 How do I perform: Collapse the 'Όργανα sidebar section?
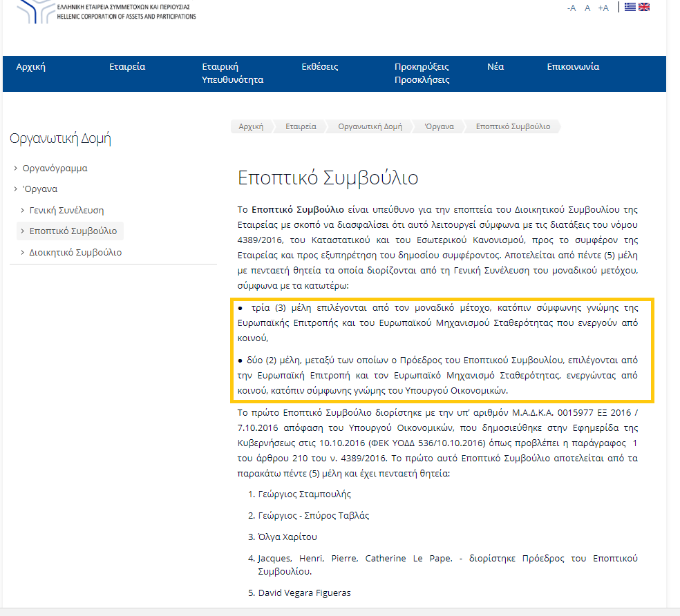tap(39, 189)
